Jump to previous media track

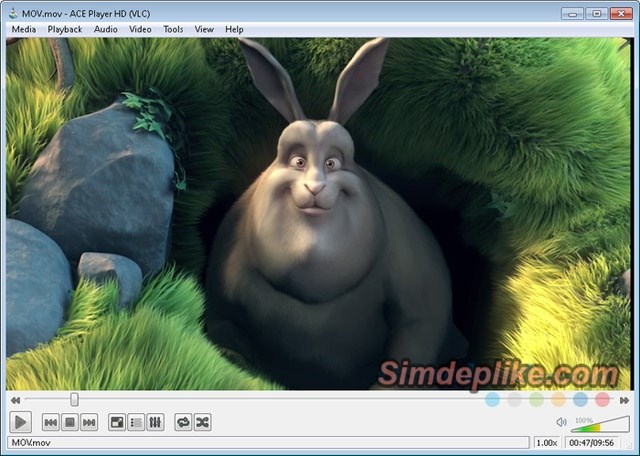[x=51, y=422]
